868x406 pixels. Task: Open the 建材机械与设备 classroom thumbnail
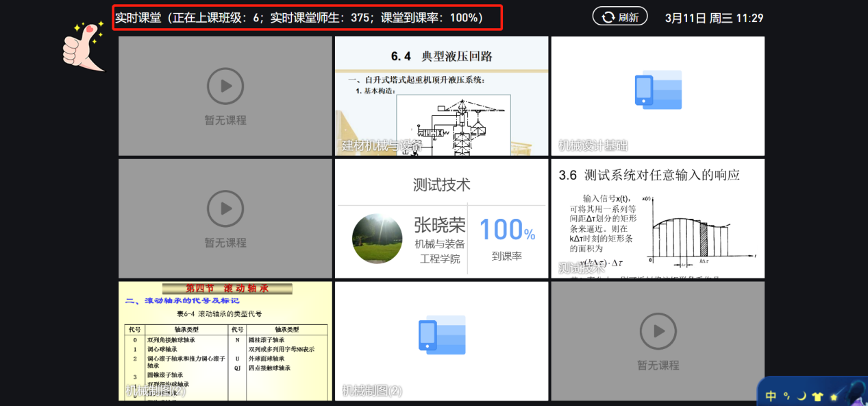point(441,96)
